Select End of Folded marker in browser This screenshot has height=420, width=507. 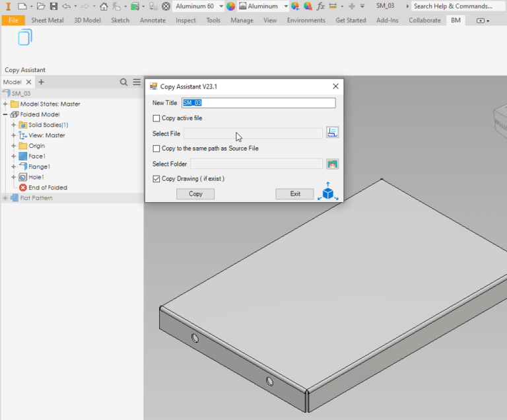coord(48,188)
